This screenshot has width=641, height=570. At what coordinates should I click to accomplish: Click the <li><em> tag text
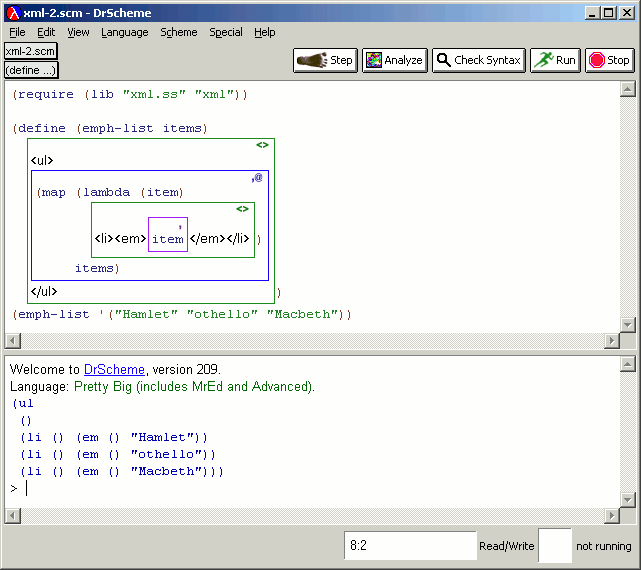click(x=120, y=238)
